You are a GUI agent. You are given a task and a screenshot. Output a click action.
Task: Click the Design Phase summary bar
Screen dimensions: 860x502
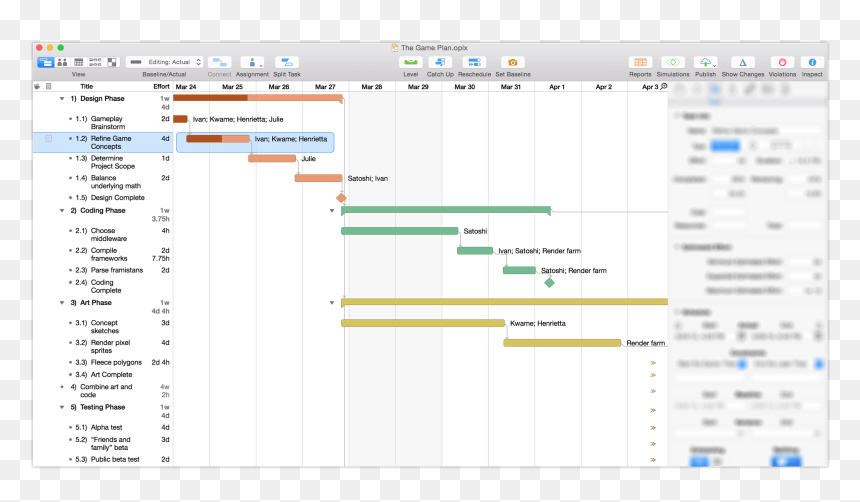(258, 98)
